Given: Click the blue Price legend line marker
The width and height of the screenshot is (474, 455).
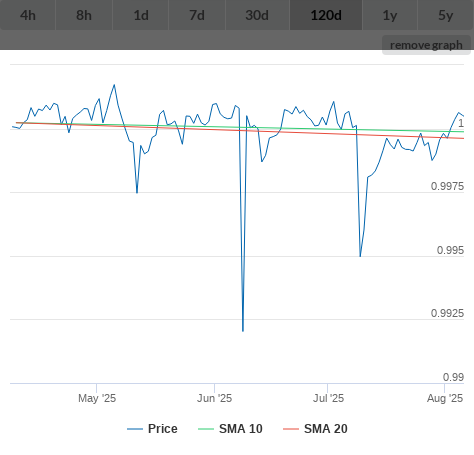Looking at the screenshot, I should pyautogui.click(x=135, y=429).
